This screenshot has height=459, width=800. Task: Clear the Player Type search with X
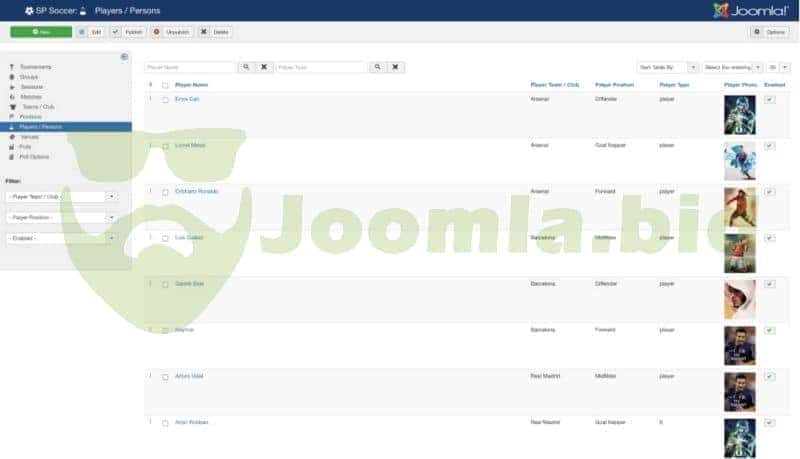(x=396, y=67)
